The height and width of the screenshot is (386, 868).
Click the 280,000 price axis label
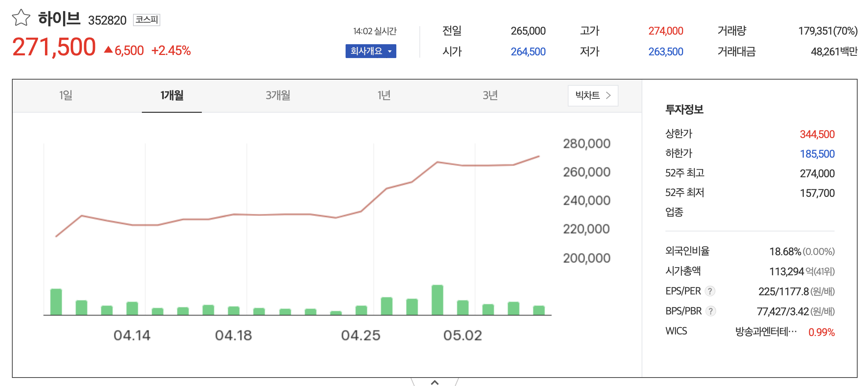[587, 144]
